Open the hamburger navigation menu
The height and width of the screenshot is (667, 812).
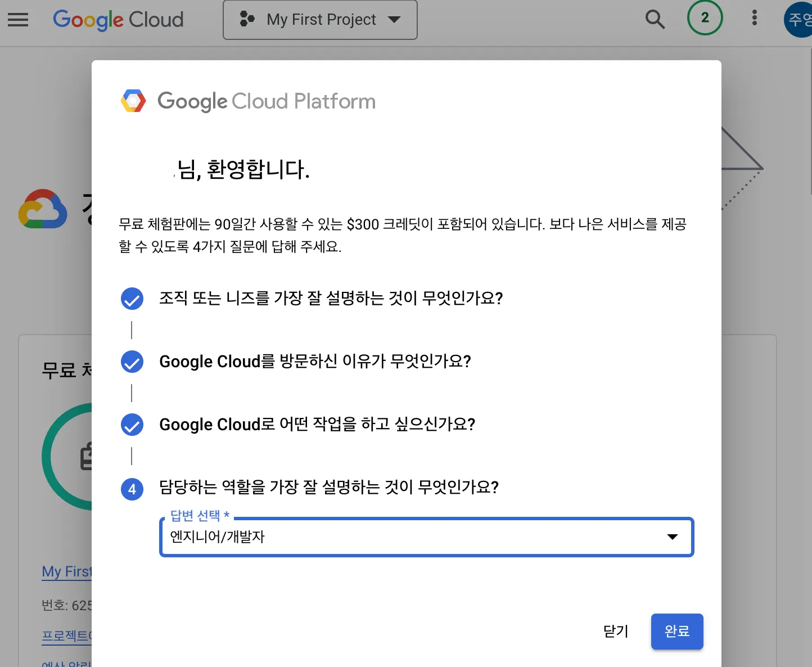pos(18,20)
